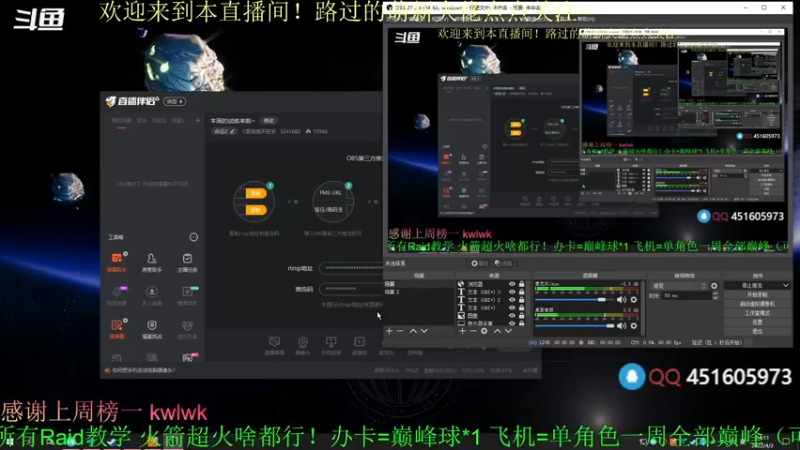Click 退出 in OBS Controls

coord(757,331)
